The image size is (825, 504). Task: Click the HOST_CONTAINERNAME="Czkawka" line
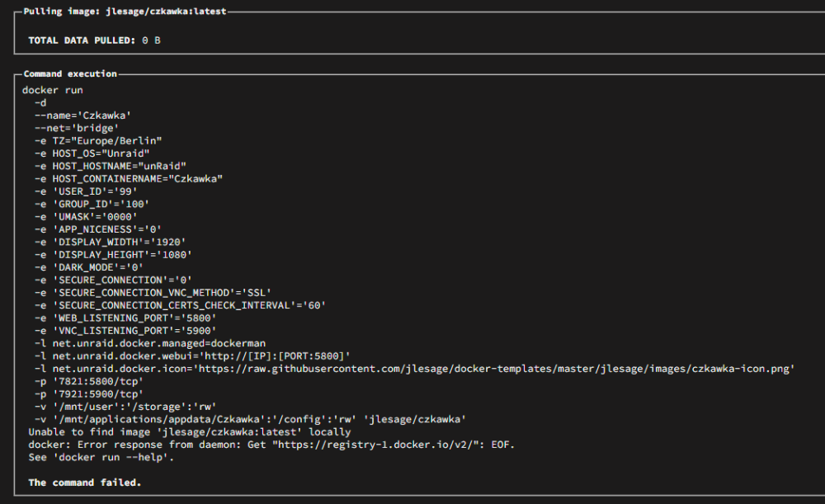[129, 179]
